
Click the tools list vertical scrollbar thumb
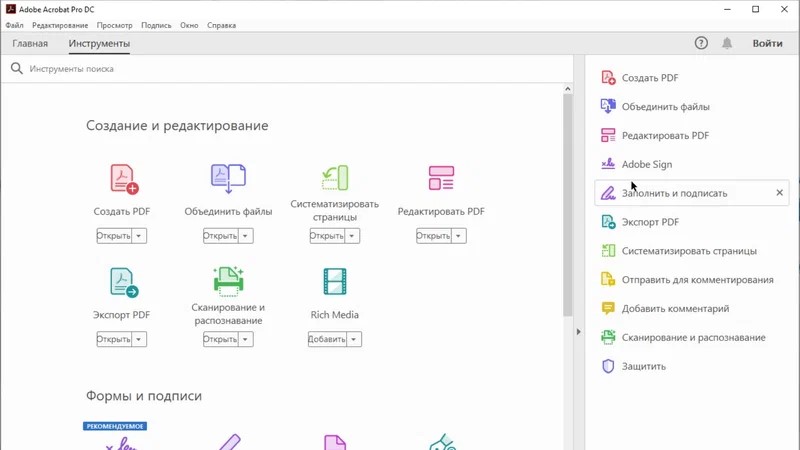click(568, 205)
